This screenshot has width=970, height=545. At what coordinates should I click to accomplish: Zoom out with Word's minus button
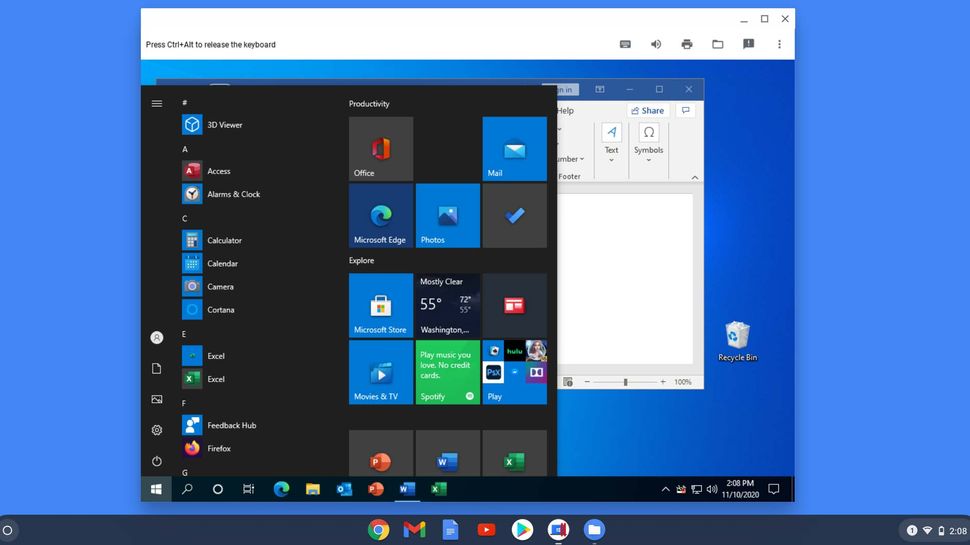tap(587, 382)
